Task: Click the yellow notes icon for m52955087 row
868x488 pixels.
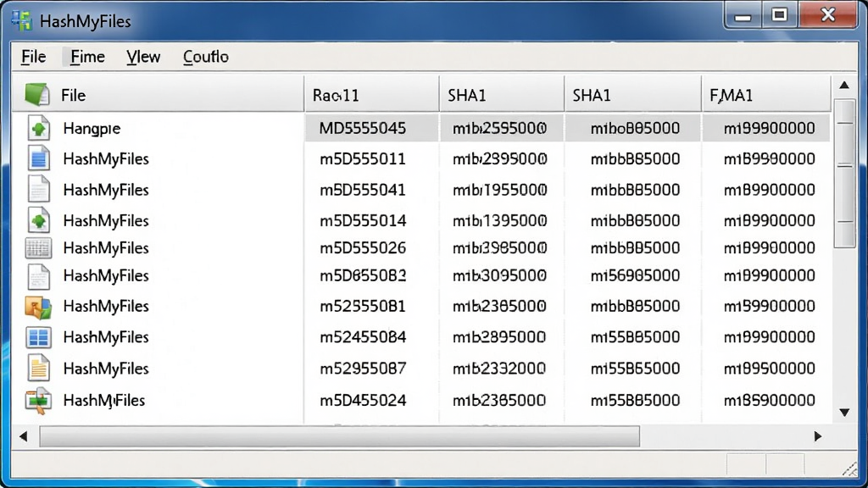Action: [38, 368]
